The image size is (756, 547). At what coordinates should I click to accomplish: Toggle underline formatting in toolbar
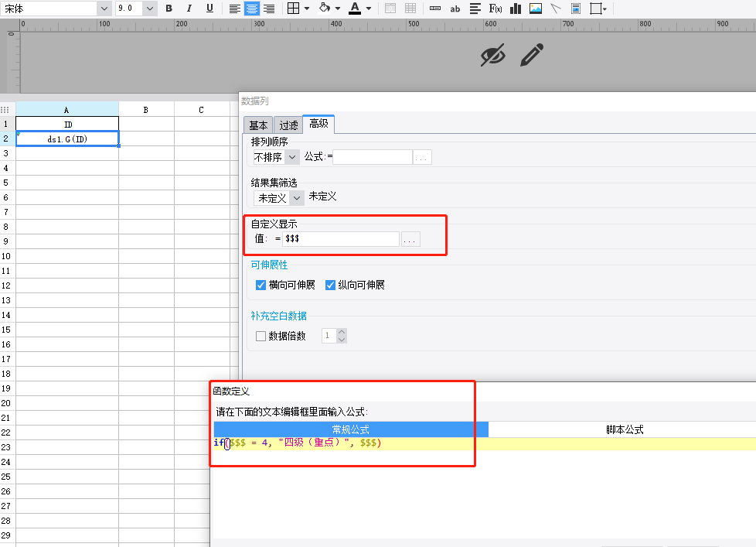(209, 9)
